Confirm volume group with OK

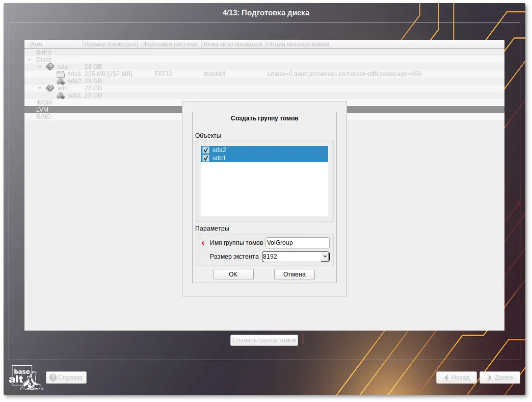(x=233, y=274)
